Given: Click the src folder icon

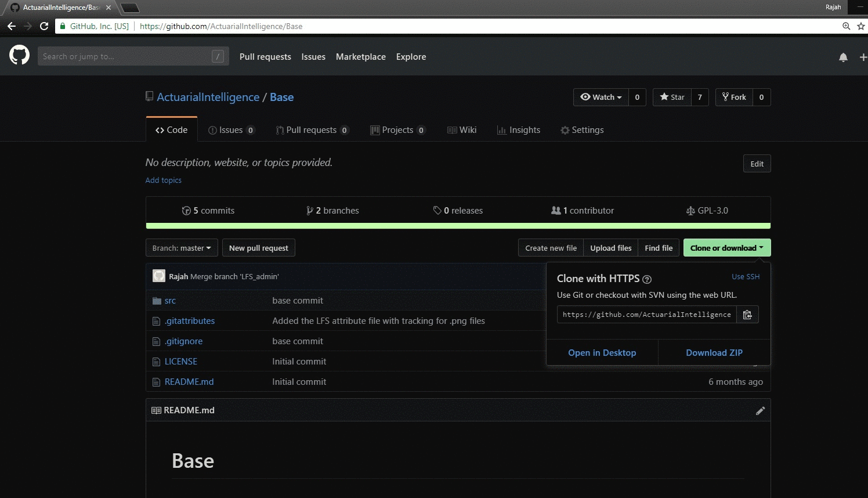Looking at the screenshot, I should point(156,301).
